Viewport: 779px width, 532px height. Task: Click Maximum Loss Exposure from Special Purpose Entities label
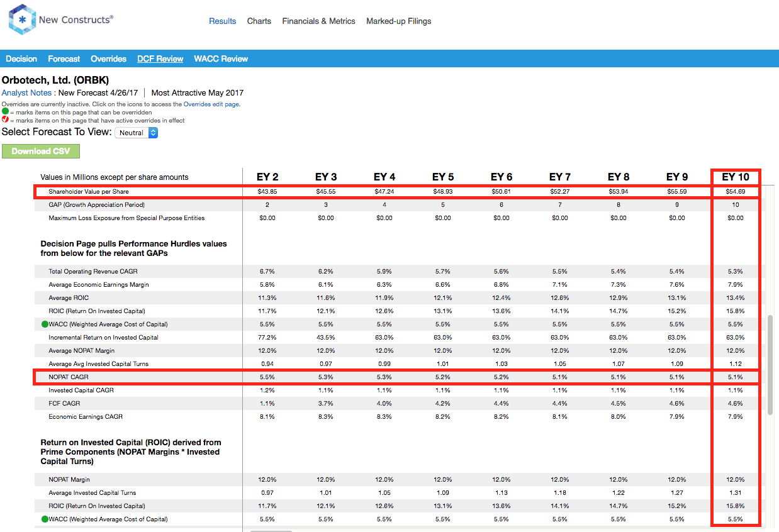(126, 218)
